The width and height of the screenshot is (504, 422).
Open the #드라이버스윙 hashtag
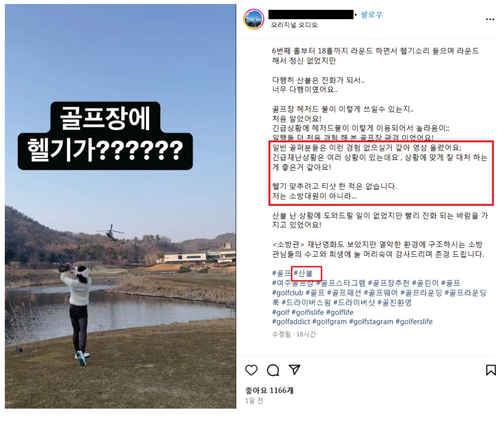click(306, 302)
